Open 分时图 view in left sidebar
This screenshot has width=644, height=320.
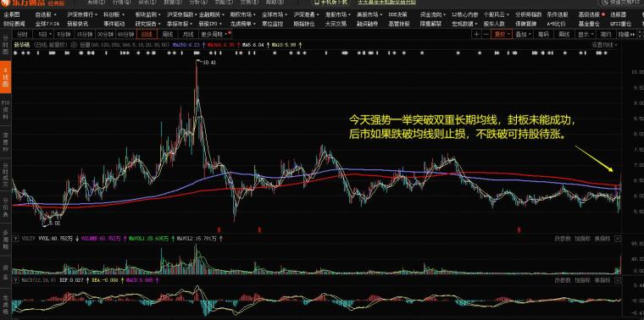click(5, 44)
